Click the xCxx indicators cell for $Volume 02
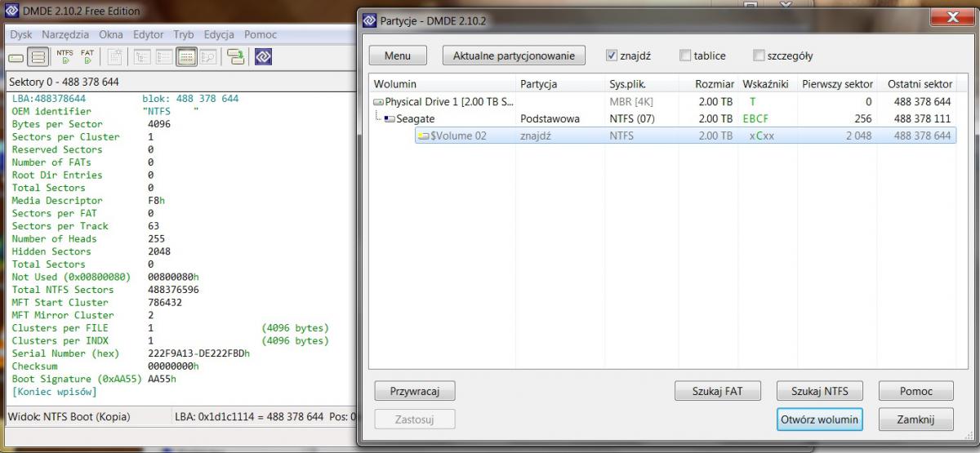The height and width of the screenshot is (453, 980). (761, 136)
